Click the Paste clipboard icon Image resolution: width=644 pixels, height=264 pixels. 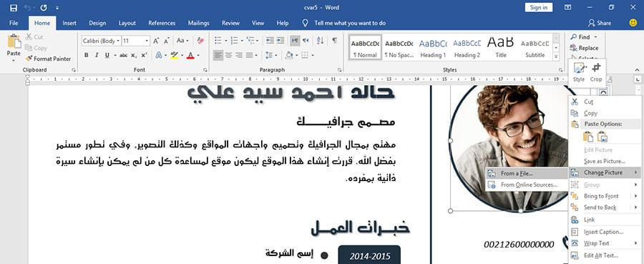14,41
